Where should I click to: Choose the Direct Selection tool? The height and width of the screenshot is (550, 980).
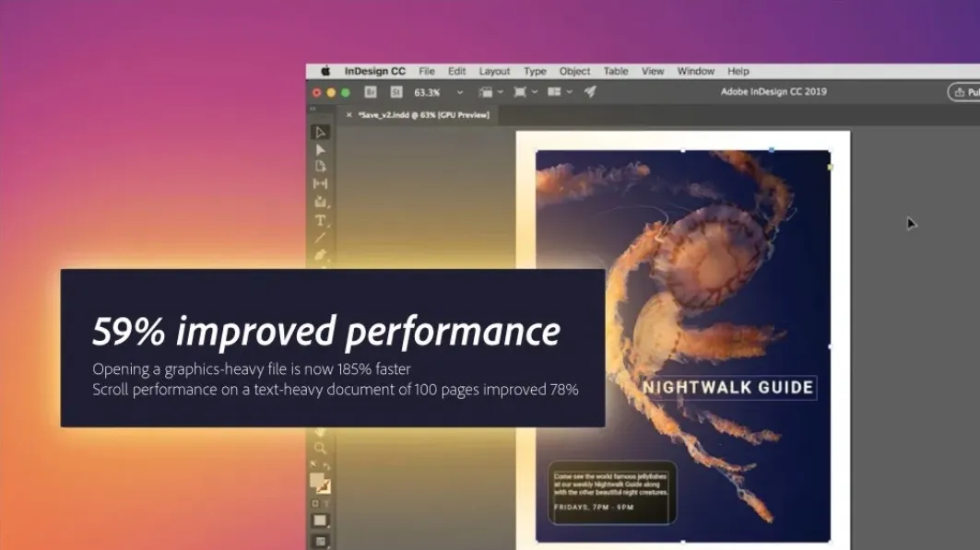point(319,147)
